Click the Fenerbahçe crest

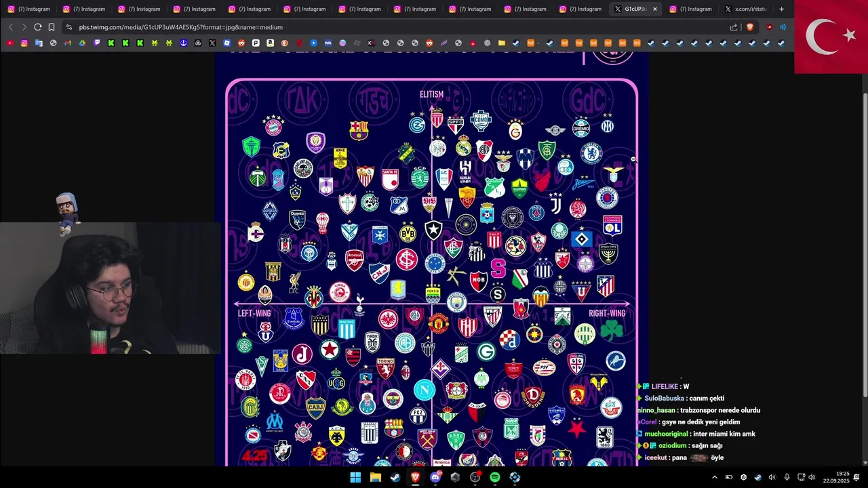(393, 399)
